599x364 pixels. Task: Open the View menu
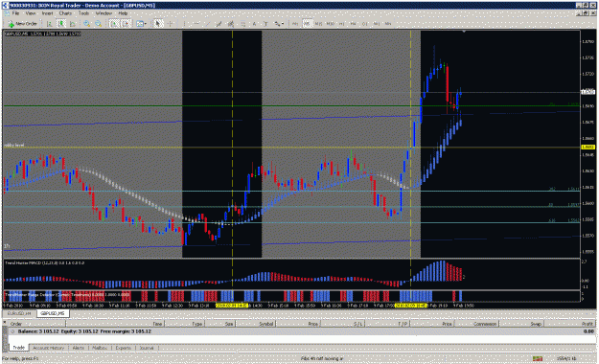click(x=31, y=13)
